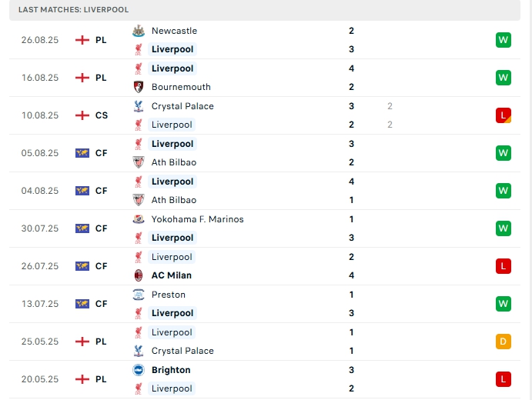Open the Crystal Palace team link on 10.08.25
This screenshot has width=532, height=400.
182,106
